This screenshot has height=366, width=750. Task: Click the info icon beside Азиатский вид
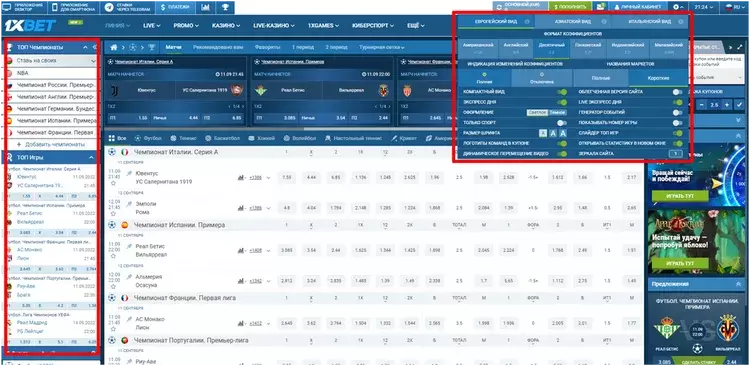(604, 22)
